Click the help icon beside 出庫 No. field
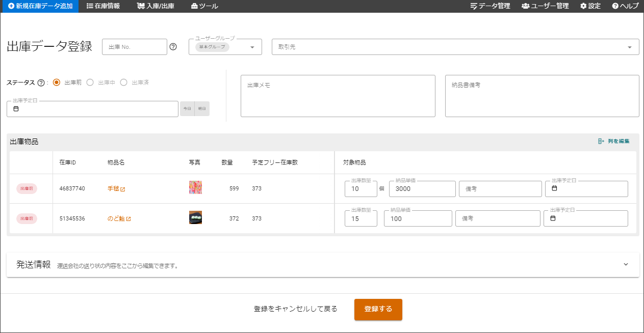The width and height of the screenshot is (644, 333). 173,47
